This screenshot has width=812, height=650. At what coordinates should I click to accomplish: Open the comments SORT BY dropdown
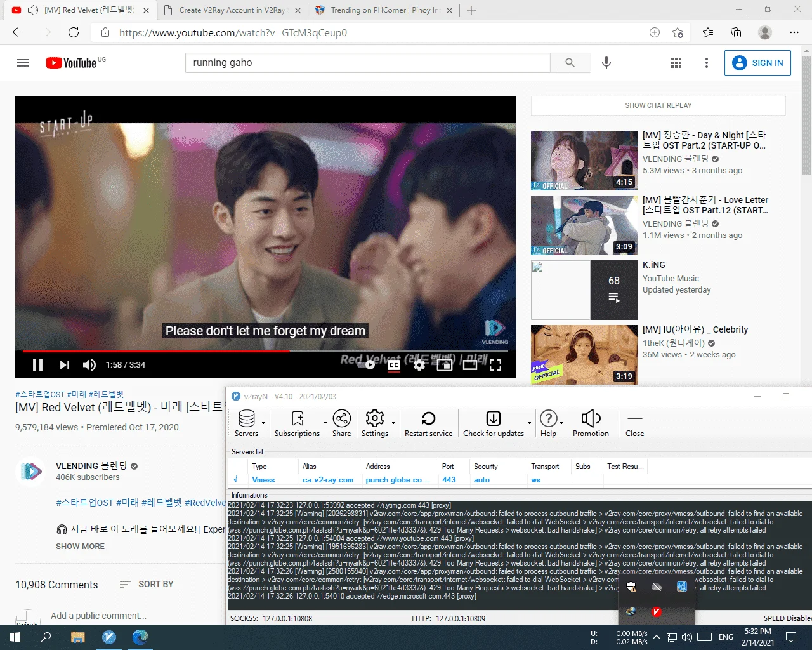(x=147, y=584)
